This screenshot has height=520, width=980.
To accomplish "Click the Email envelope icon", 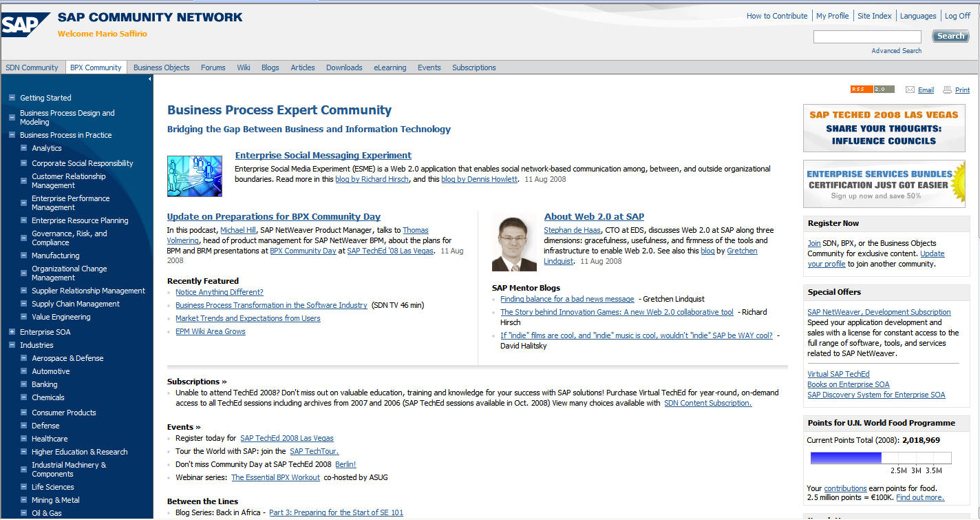I will point(910,90).
